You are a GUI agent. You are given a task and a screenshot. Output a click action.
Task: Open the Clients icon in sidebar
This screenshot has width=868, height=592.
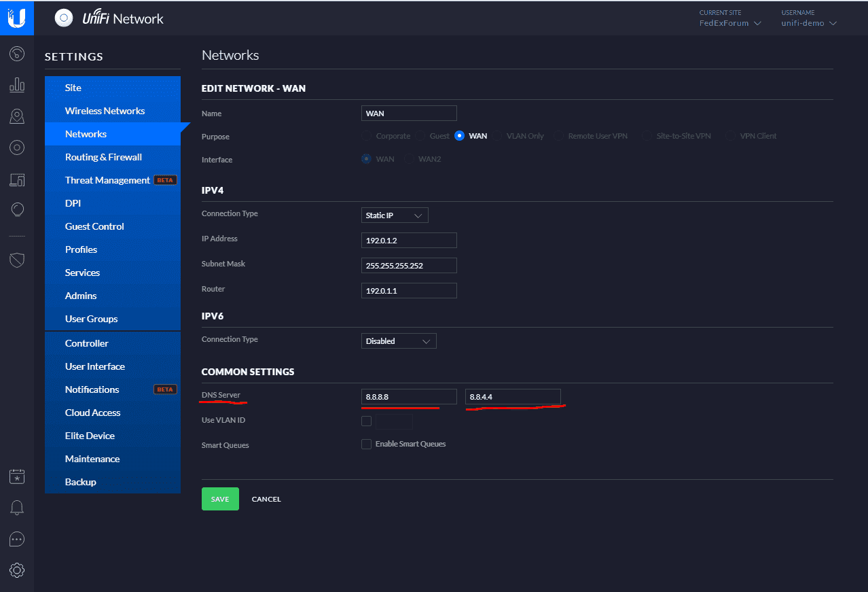coord(17,179)
